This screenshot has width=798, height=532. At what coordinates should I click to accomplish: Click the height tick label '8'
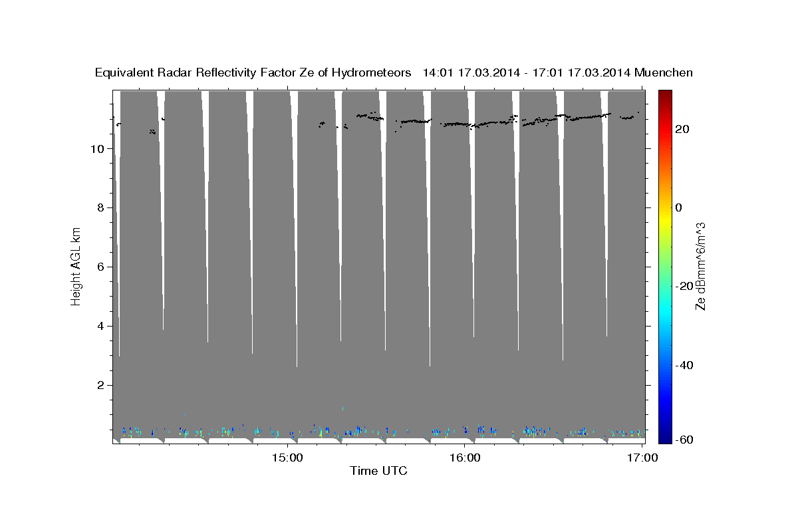(x=99, y=207)
